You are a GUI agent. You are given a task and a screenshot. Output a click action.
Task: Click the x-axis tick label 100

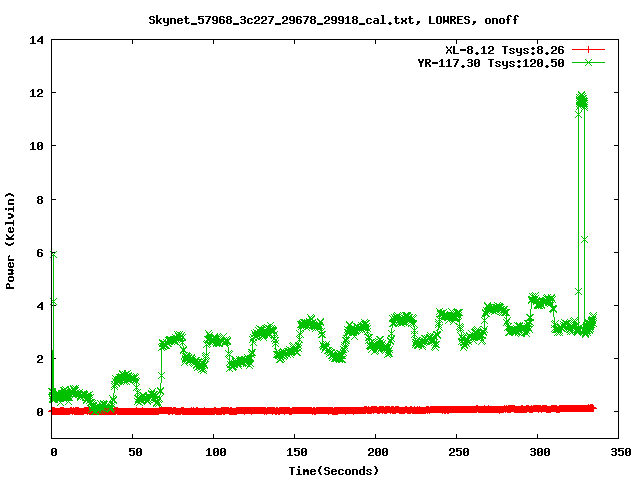pos(216,452)
